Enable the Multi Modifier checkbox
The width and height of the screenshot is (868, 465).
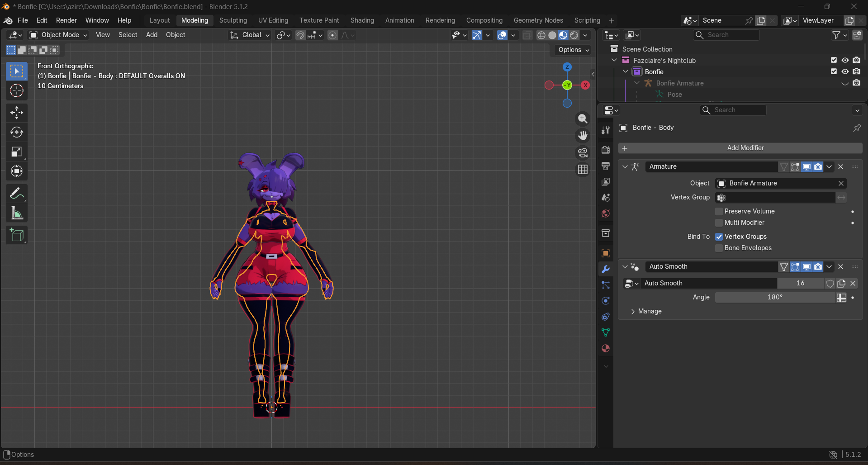[719, 223]
